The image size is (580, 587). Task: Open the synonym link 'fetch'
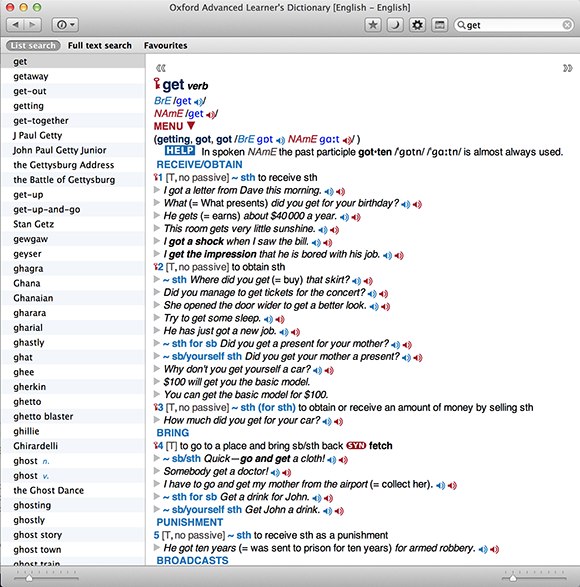(x=380, y=445)
